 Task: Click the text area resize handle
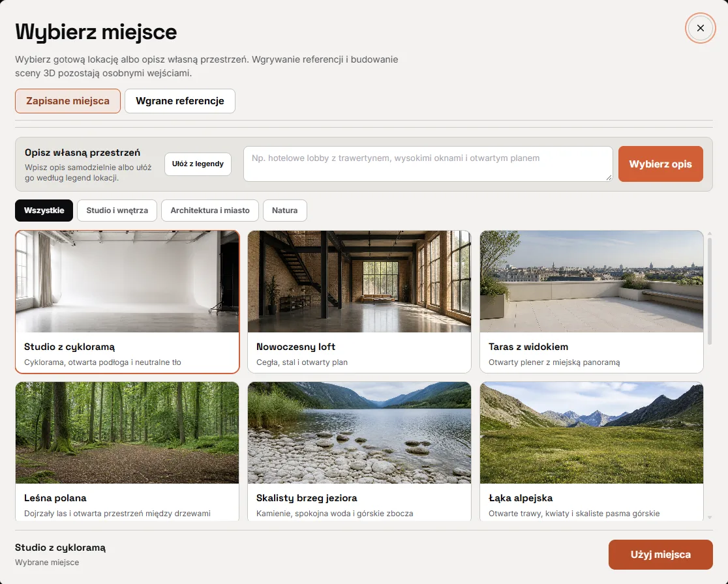(x=609, y=178)
